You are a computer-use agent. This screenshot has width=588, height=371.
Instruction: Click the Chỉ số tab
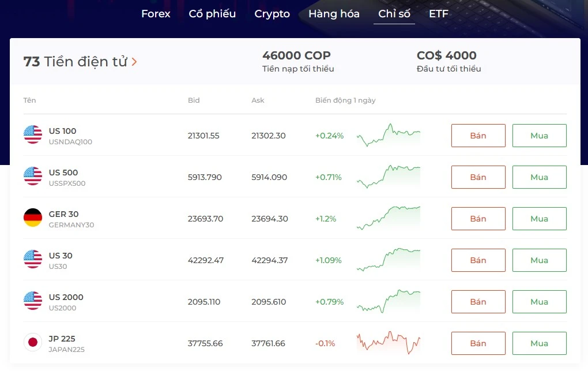(x=394, y=14)
